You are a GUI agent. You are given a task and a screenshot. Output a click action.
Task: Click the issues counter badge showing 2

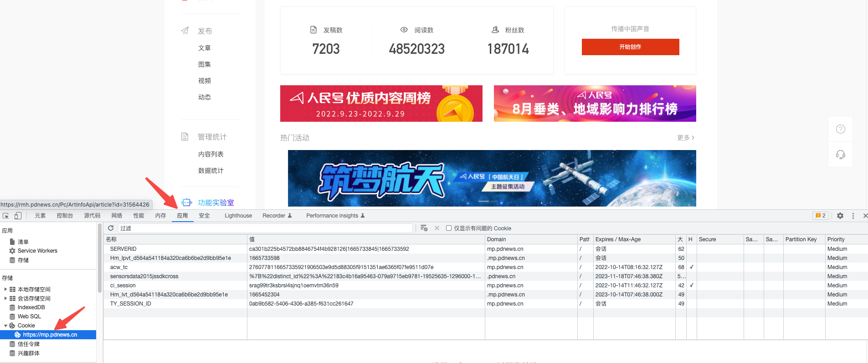[x=821, y=216]
